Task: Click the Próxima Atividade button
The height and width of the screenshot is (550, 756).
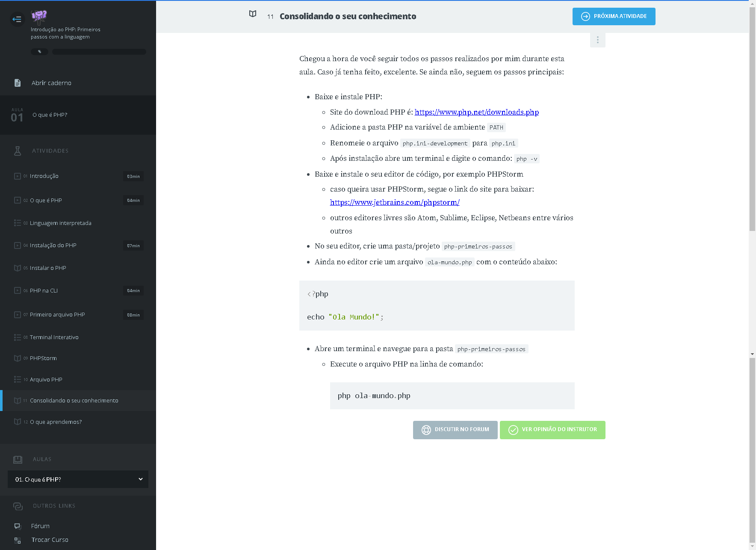Action: pyautogui.click(x=614, y=16)
